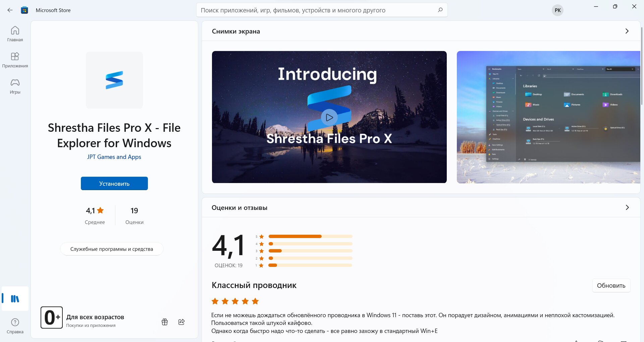The image size is (644, 342).
Task: Expand the Снимки экрана section arrow
Action: coord(627,31)
